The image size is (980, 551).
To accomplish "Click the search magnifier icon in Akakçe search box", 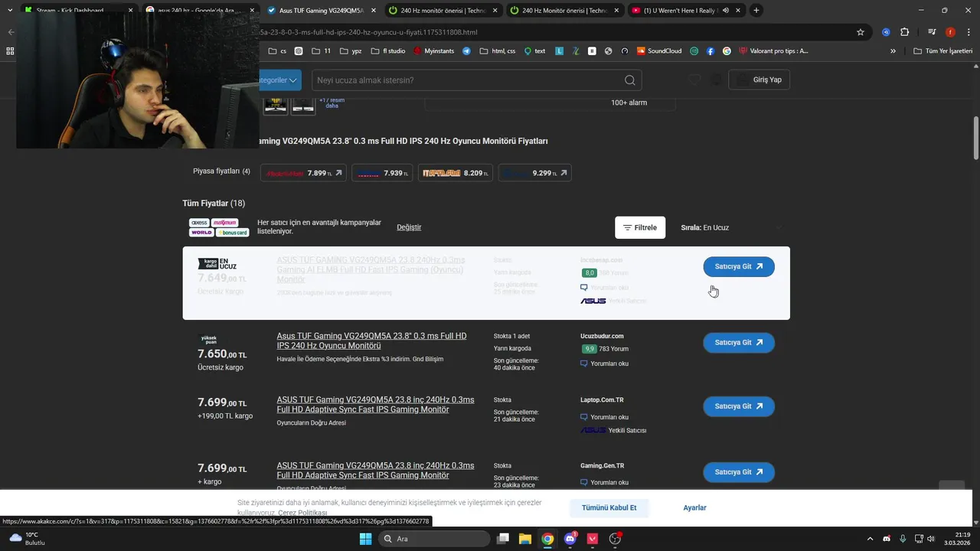I will coord(629,80).
